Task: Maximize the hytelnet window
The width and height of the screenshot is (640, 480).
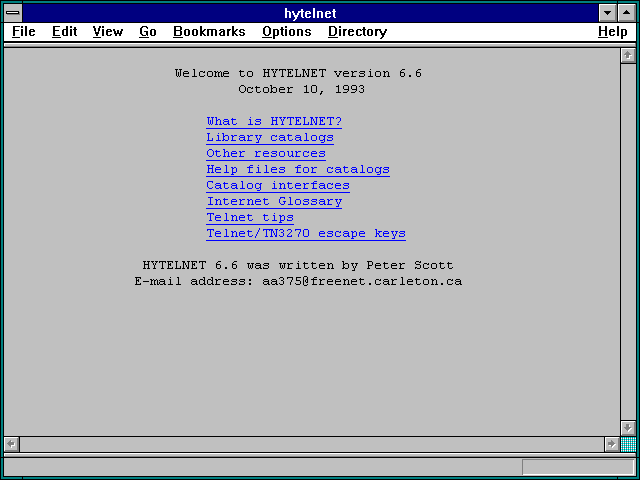Action: pyautogui.click(x=627, y=13)
